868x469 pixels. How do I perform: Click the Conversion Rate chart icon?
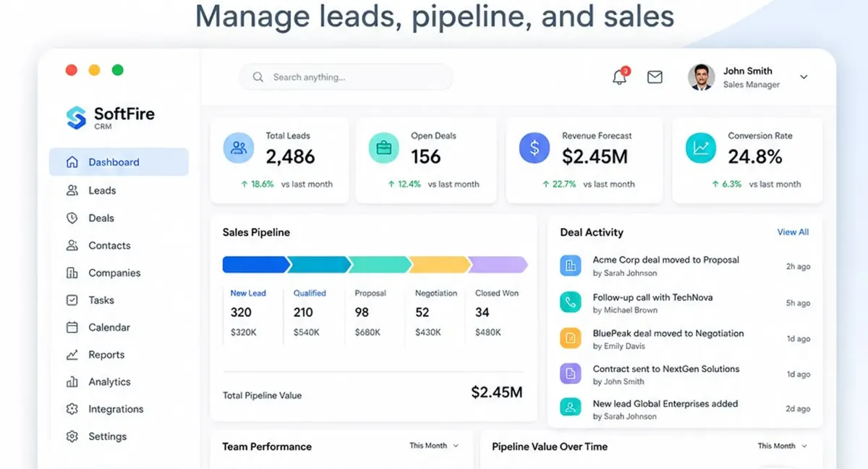(701, 148)
